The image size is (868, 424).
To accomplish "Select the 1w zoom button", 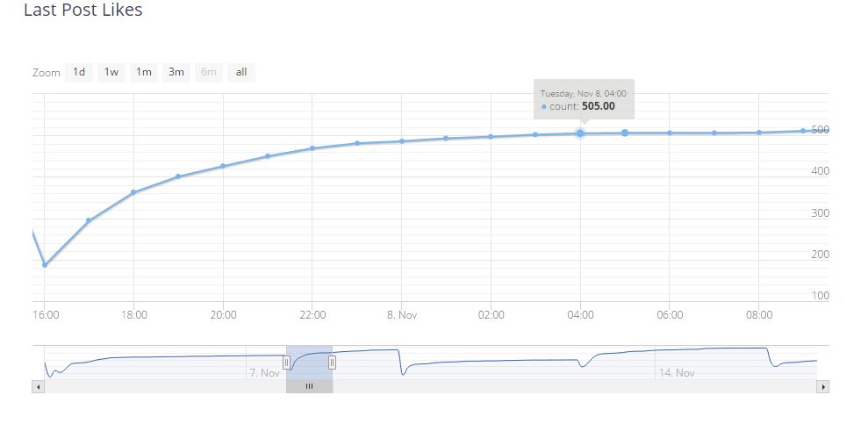I will 111,72.
